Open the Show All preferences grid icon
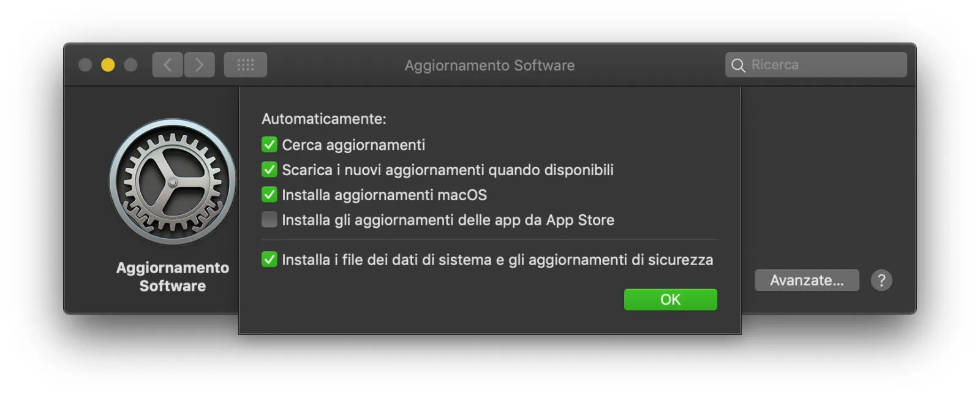 tap(245, 64)
